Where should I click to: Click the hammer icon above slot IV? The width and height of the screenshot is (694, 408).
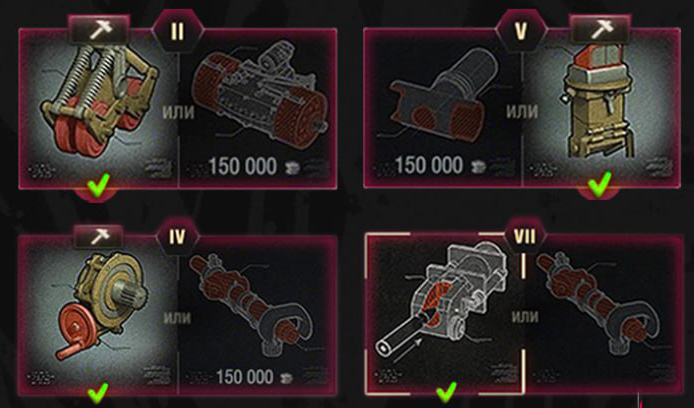99,238
